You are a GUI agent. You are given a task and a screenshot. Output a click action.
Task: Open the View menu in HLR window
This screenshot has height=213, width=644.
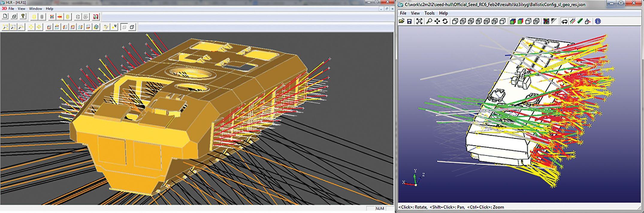point(21,9)
